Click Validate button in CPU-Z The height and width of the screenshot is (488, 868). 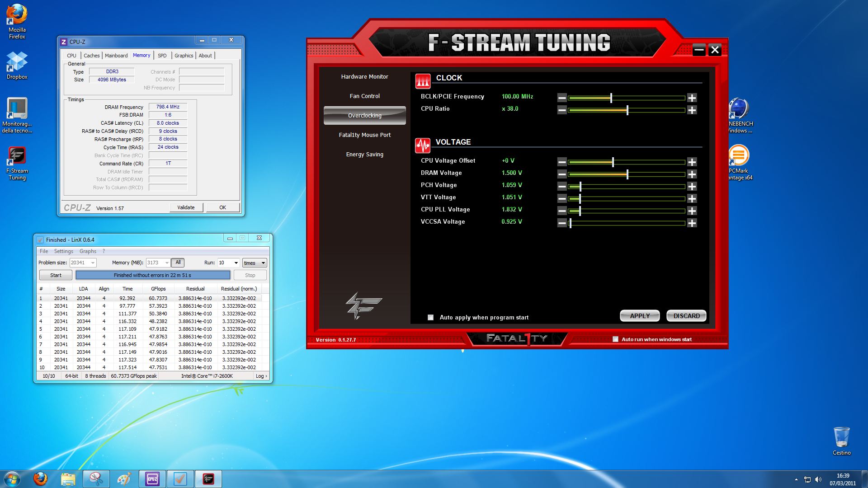[186, 207]
